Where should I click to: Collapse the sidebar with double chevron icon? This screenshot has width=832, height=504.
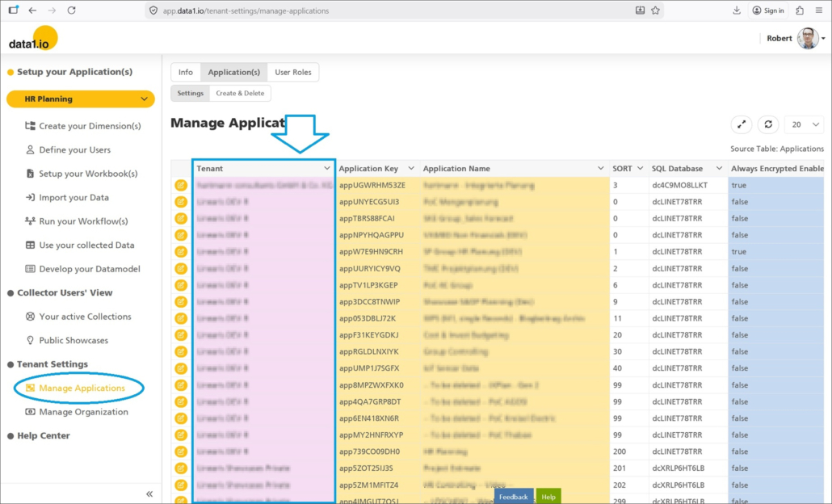tap(149, 493)
